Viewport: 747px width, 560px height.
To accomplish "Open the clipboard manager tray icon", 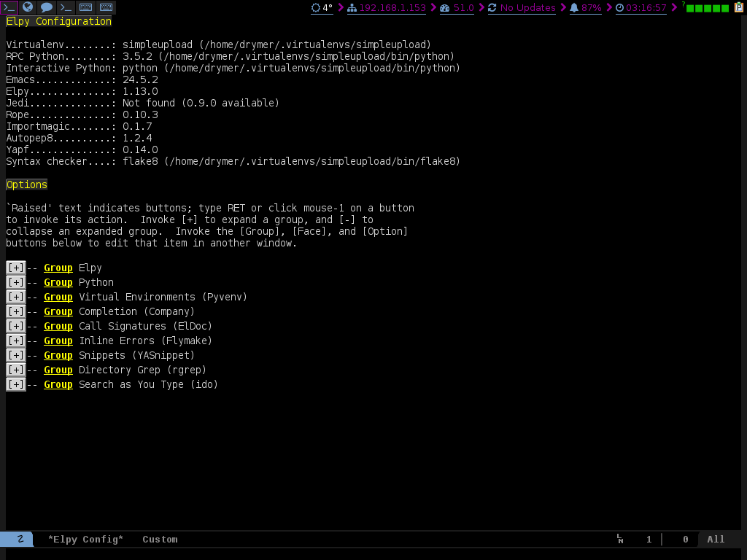I will click(x=739, y=7).
